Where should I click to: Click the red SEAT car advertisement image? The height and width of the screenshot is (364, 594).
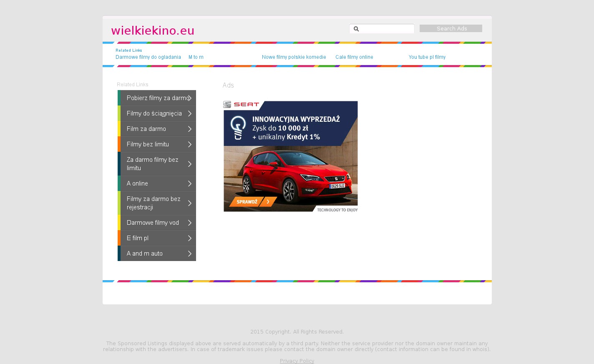pos(290,175)
